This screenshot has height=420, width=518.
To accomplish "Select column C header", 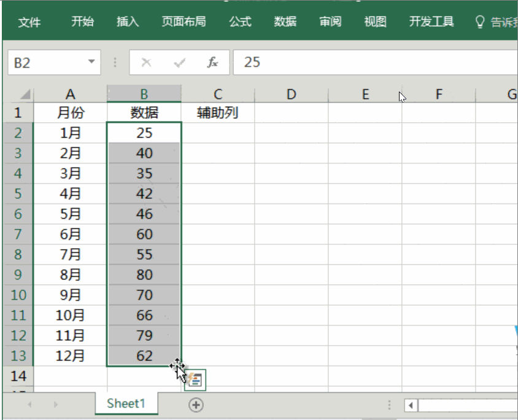I will tap(218, 94).
